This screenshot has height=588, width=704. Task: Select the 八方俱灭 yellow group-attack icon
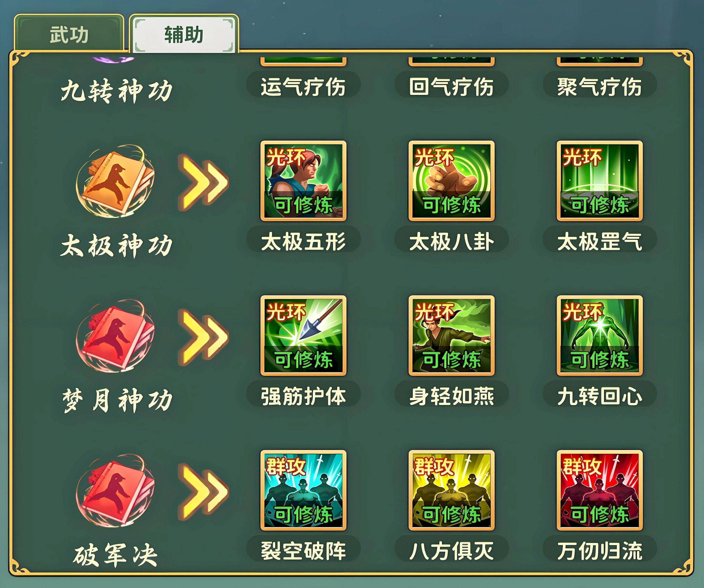click(451, 490)
